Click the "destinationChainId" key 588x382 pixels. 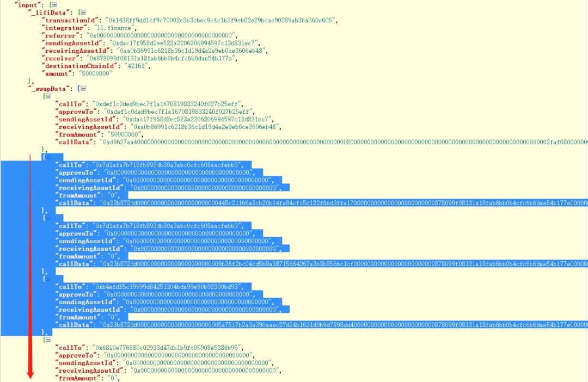[x=79, y=66]
